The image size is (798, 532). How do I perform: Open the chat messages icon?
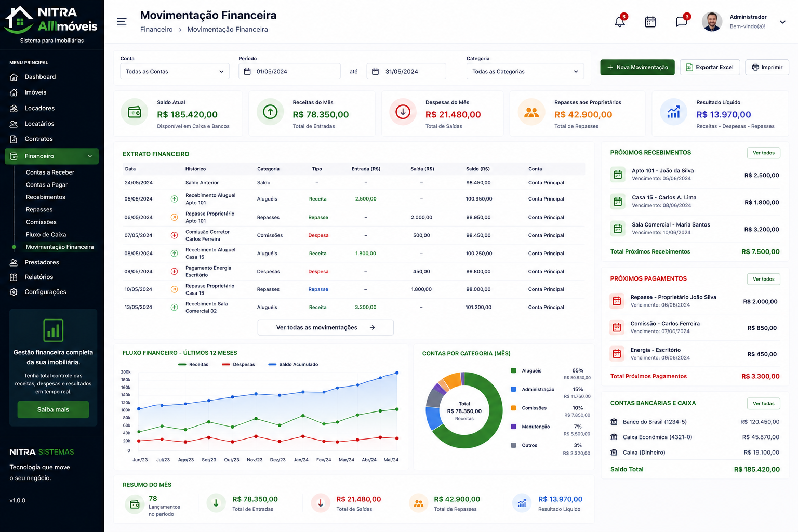click(x=681, y=22)
